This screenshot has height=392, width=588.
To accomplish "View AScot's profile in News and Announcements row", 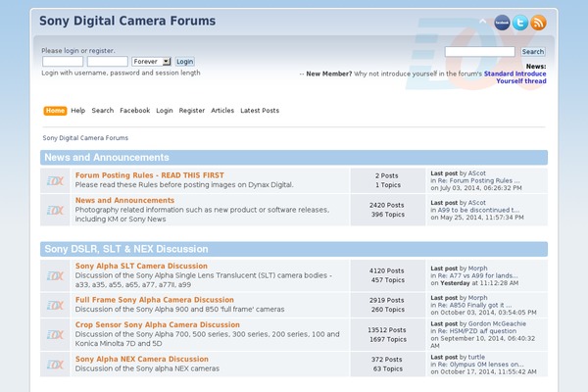I will click(476, 203).
